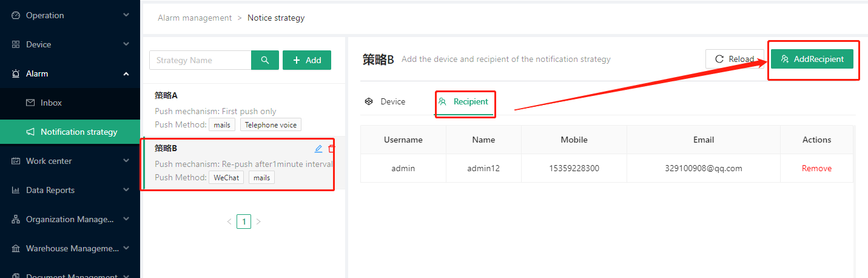The image size is (868, 278).
Task: Click the Inbox envelope icon
Action: point(30,103)
